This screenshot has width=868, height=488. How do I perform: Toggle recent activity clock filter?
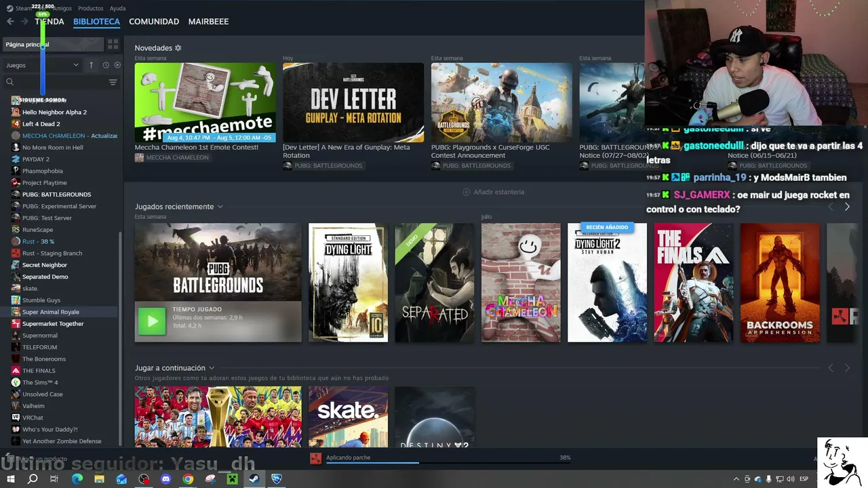106,65
